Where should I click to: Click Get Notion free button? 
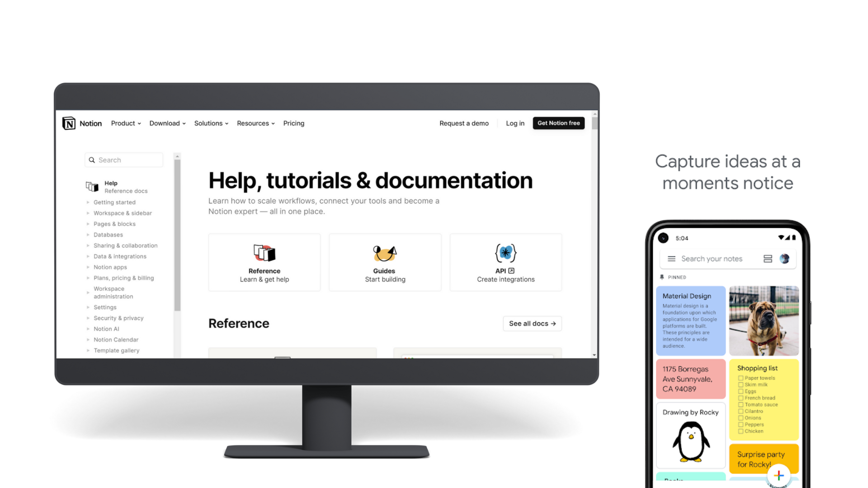pos(558,123)
